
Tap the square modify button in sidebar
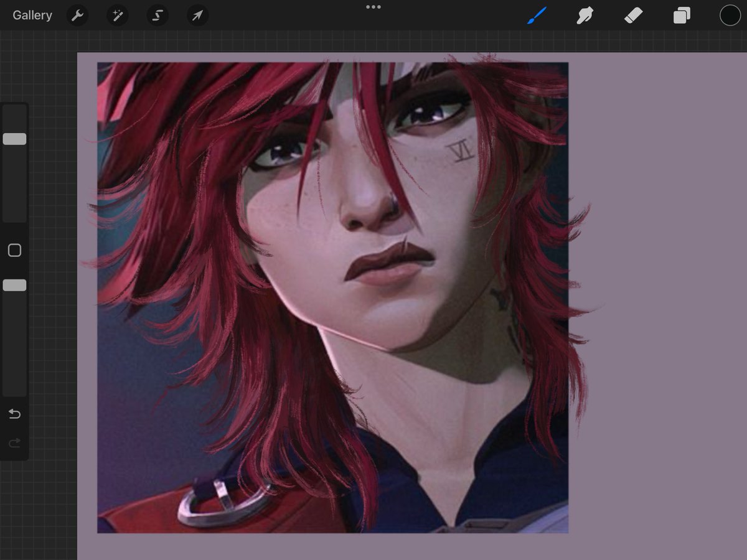click(x=14, y=250)
